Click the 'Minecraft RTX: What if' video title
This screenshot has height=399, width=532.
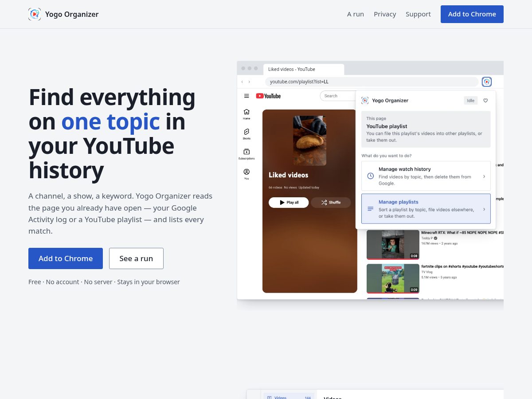click(x=462, y=232)
